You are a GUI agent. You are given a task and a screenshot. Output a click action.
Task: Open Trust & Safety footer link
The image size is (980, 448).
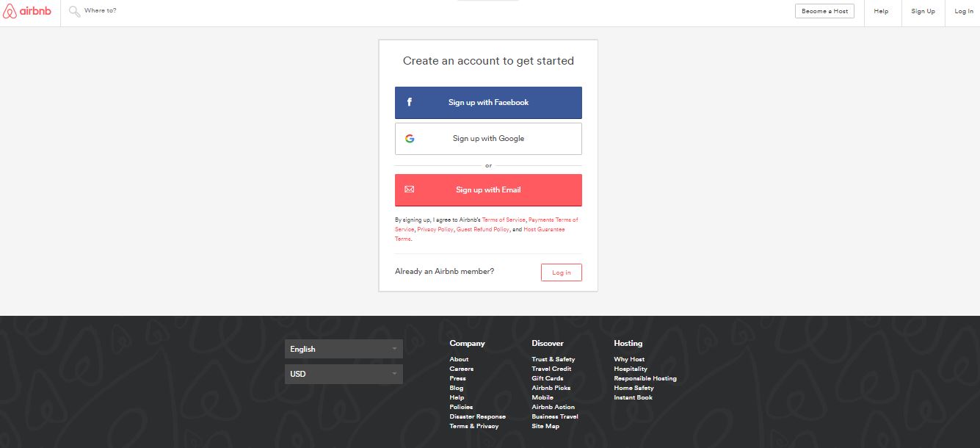click(553, 359)
